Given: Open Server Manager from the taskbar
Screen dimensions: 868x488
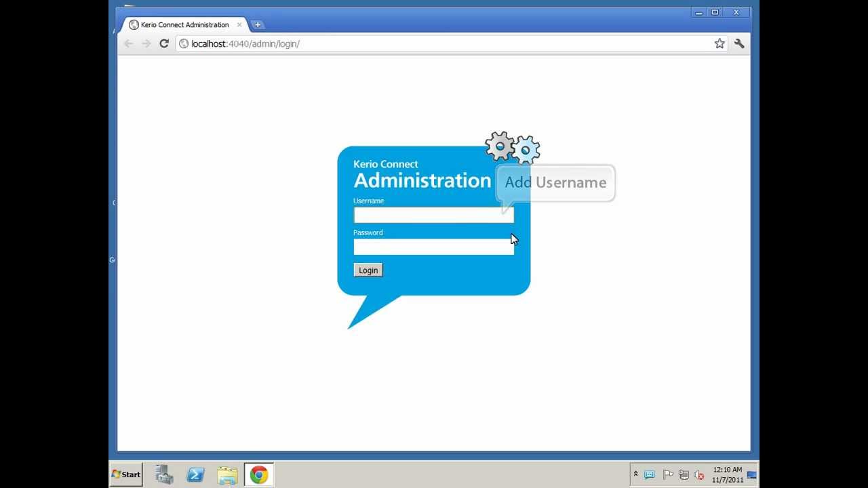Looking at the screenshot, I should [x=164, y=474].
